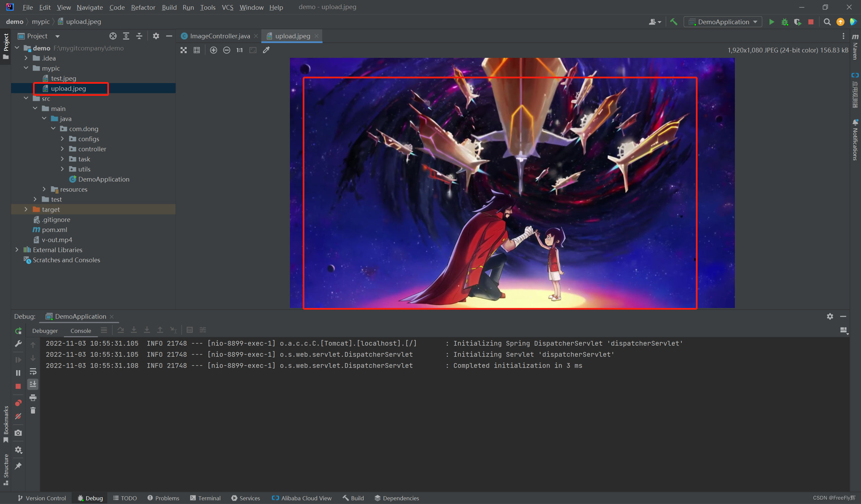Open Search Everywhere with the magnifier icon
The height and width of the screenshot is (504, 861).
[827, 22]
